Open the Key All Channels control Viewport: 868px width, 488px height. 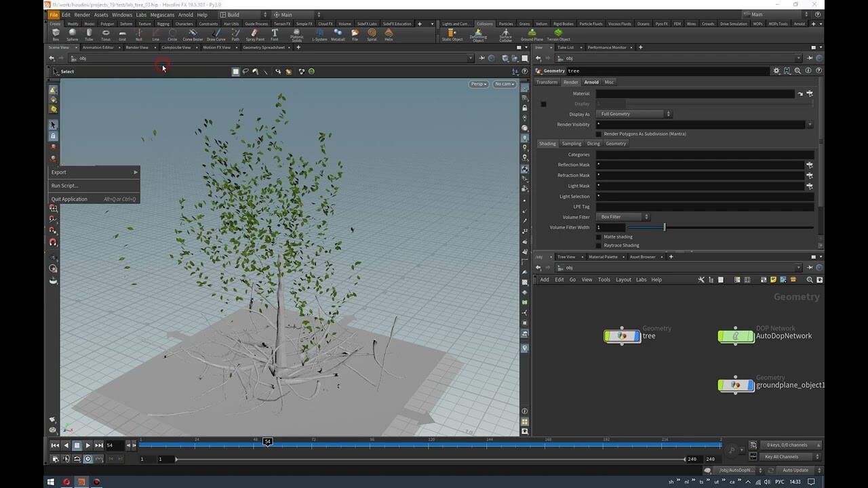[782, 456]
